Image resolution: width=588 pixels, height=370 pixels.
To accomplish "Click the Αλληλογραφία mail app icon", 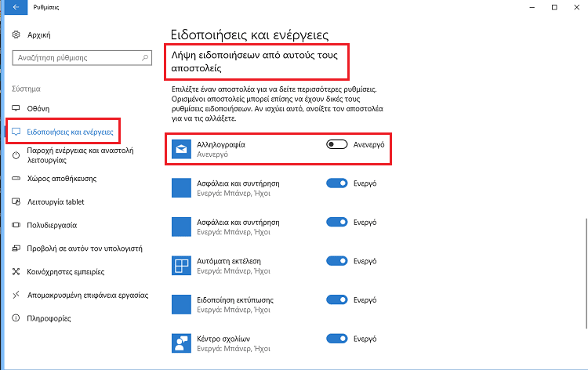I will 181,149.
